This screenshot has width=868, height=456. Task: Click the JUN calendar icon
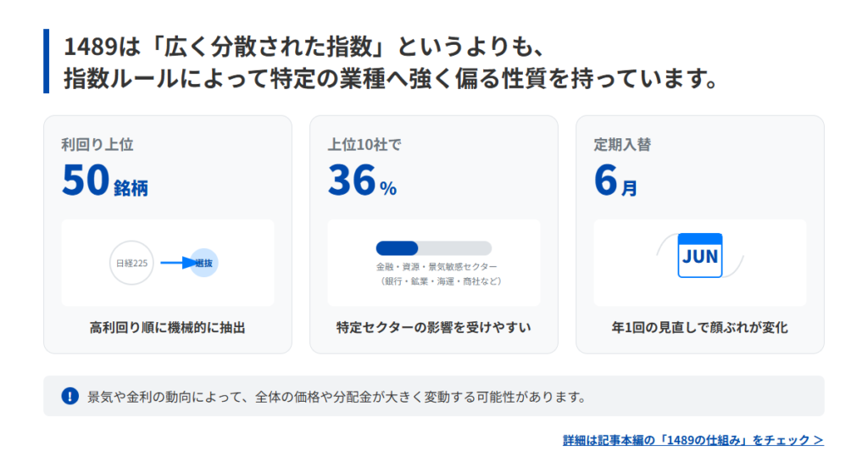(700, 255)
